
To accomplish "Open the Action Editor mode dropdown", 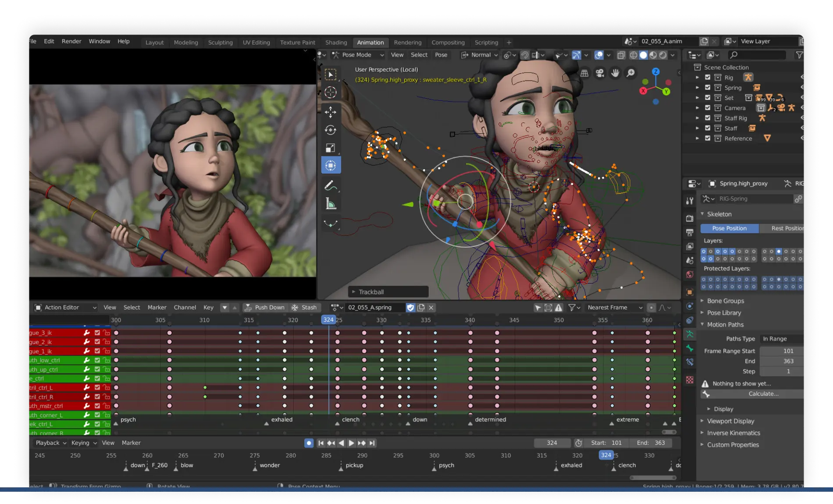I will (x=65, y=308).
